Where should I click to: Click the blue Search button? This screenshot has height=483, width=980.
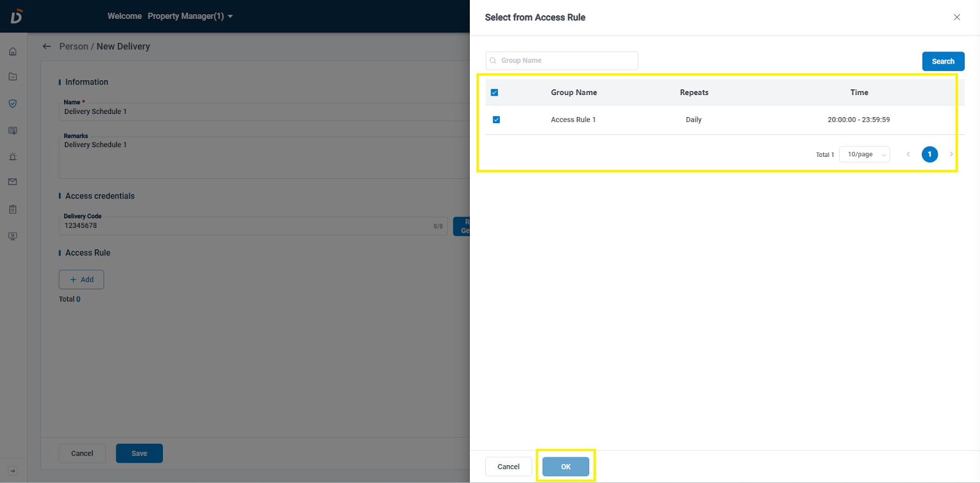pyautogui.click(x=943, y=61)
